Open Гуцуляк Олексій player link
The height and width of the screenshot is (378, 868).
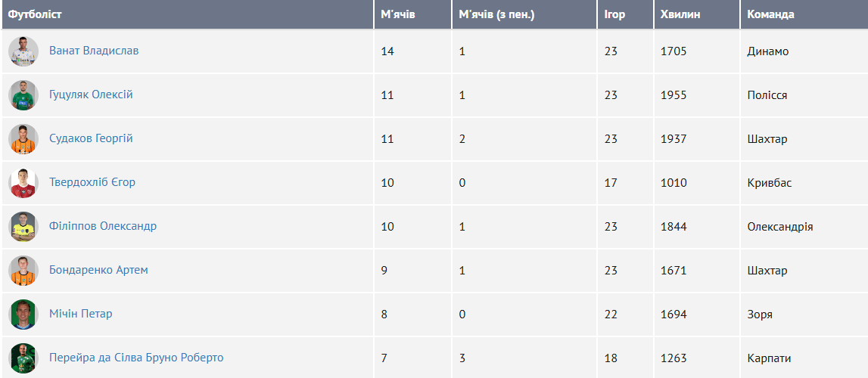[91, 94]
